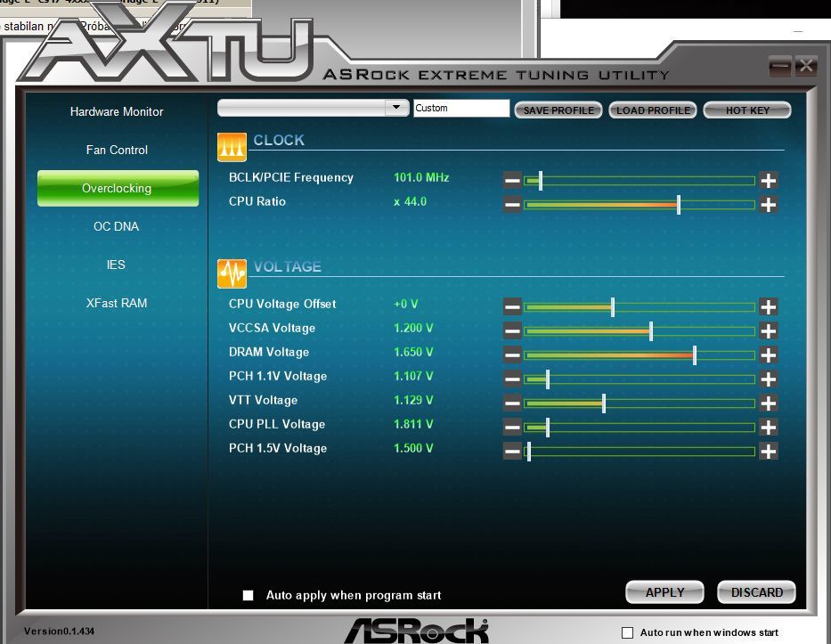Raise DRAM Voltage with plus button
The height and width of the screenshot is (644, 831).
tap(769, 355)
